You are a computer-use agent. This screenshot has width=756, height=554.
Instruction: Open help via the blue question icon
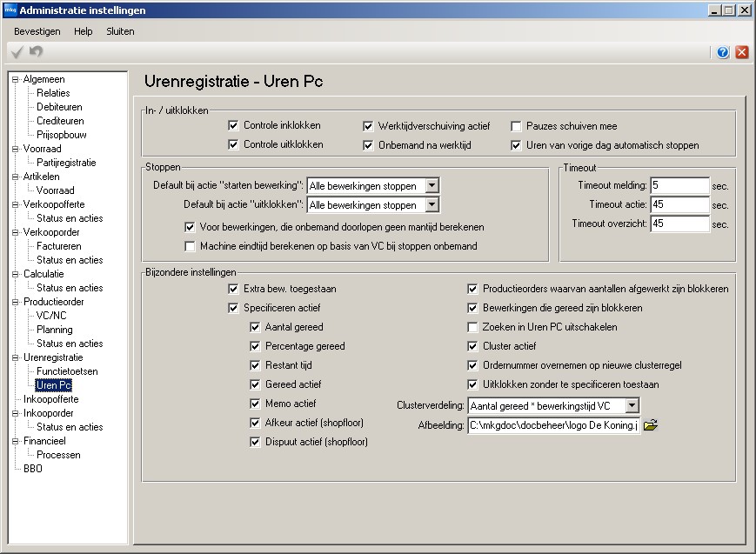click(x=723, y=52)
